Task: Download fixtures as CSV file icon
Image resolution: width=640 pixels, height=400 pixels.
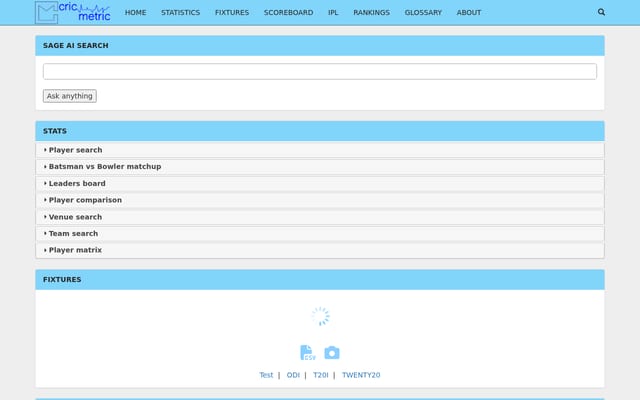Action: (x=308, y=353)
